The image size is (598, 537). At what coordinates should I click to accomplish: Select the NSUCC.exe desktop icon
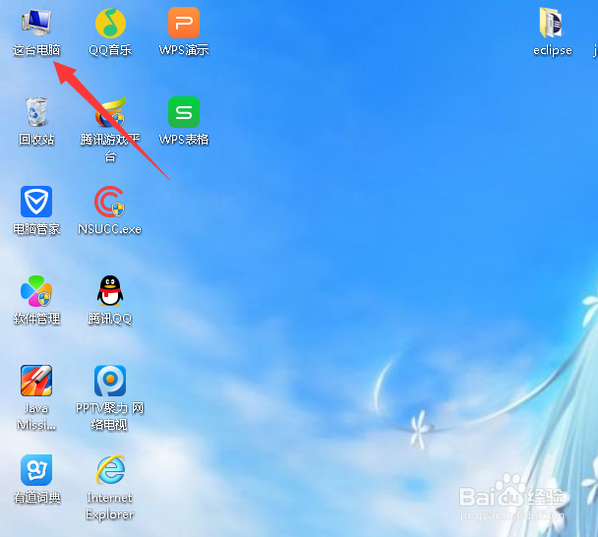pyautogui.click(x=110, y=201)
